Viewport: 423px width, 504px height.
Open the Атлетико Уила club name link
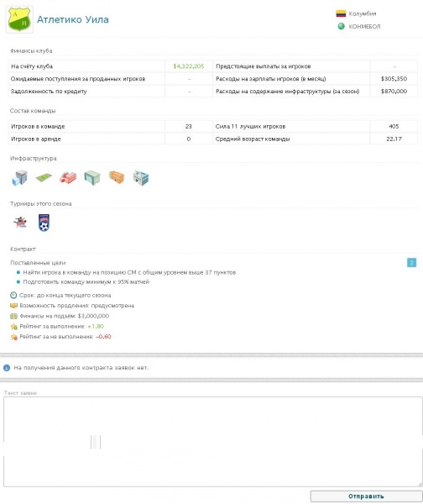(73, 19)
